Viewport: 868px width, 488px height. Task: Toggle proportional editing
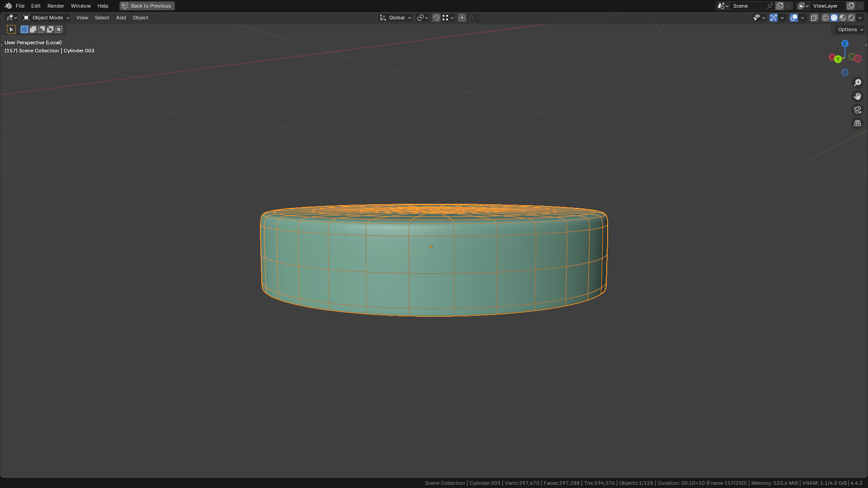[462, 18]
